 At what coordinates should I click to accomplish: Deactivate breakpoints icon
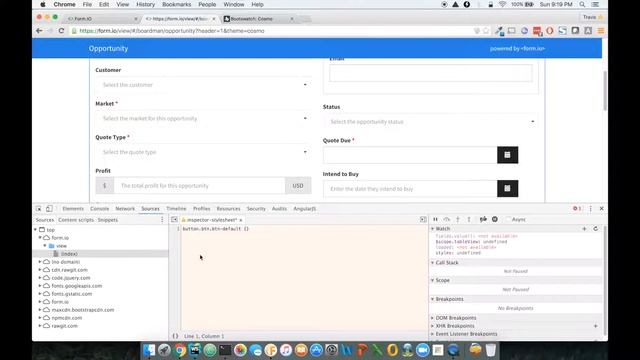(483, 220)
